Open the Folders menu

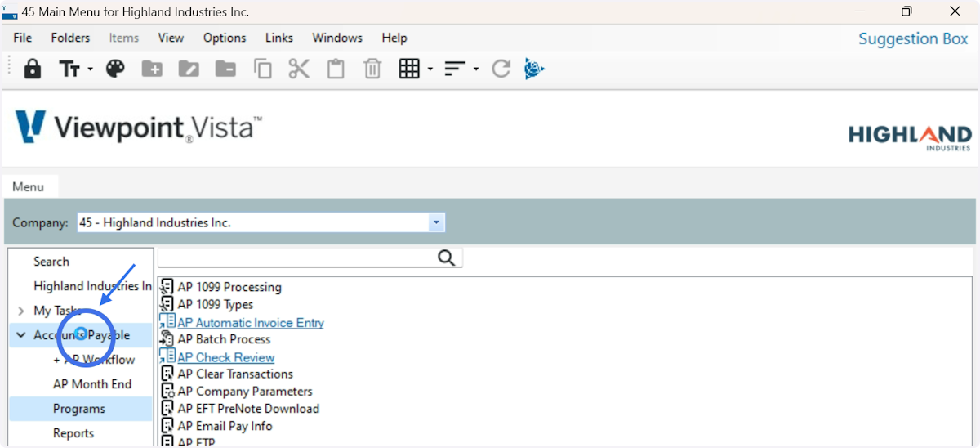tap(70, 38)
